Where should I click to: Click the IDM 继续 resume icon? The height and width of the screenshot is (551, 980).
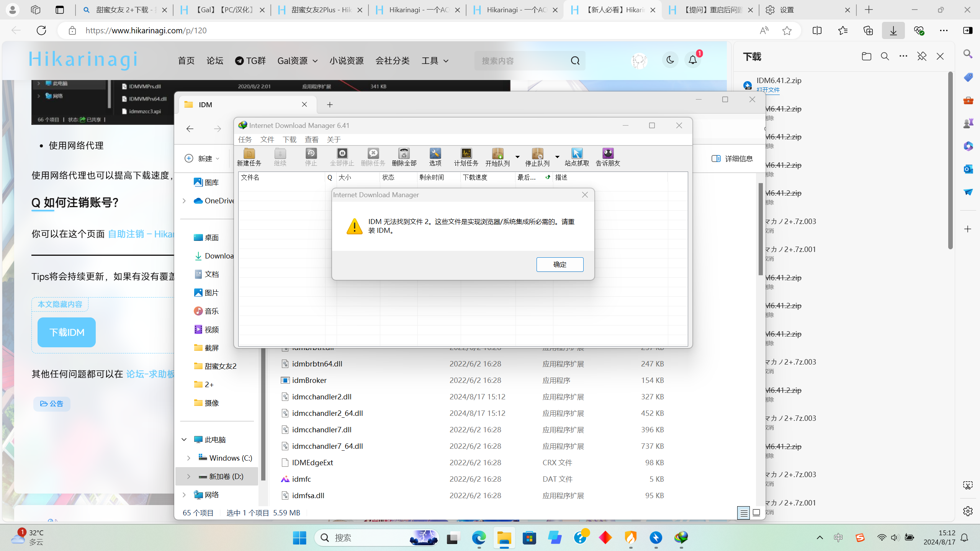pos(280,157)
